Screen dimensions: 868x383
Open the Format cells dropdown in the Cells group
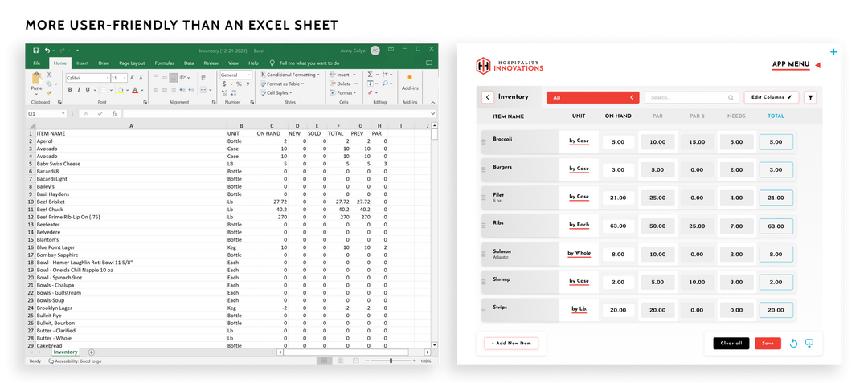[x=344, y=93]
